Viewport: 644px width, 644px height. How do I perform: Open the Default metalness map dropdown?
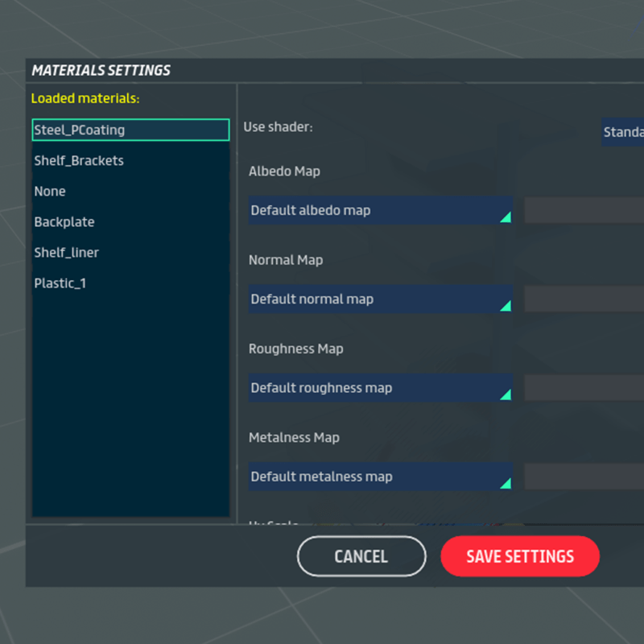[x=380, y=477]
